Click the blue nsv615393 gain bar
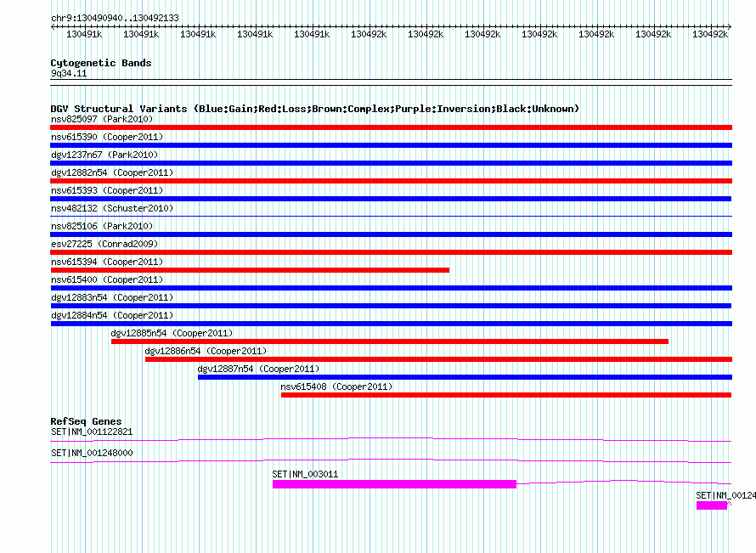The width and height of the screenshot is (756, 553). 391,199
